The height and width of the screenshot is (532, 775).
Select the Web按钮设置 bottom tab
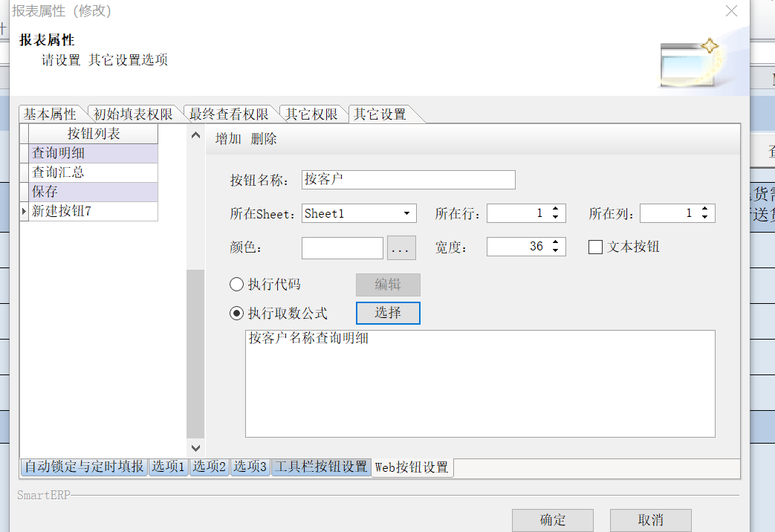tap(412, 467)
